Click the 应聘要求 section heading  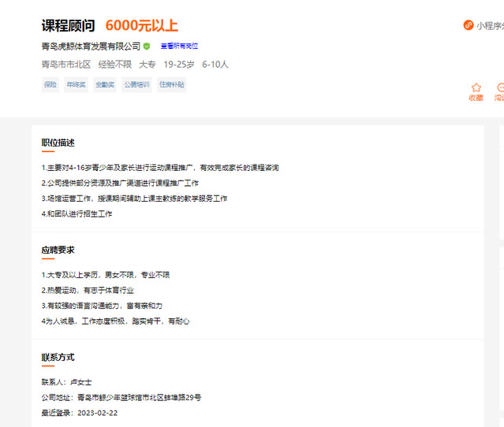pos(58,250)
